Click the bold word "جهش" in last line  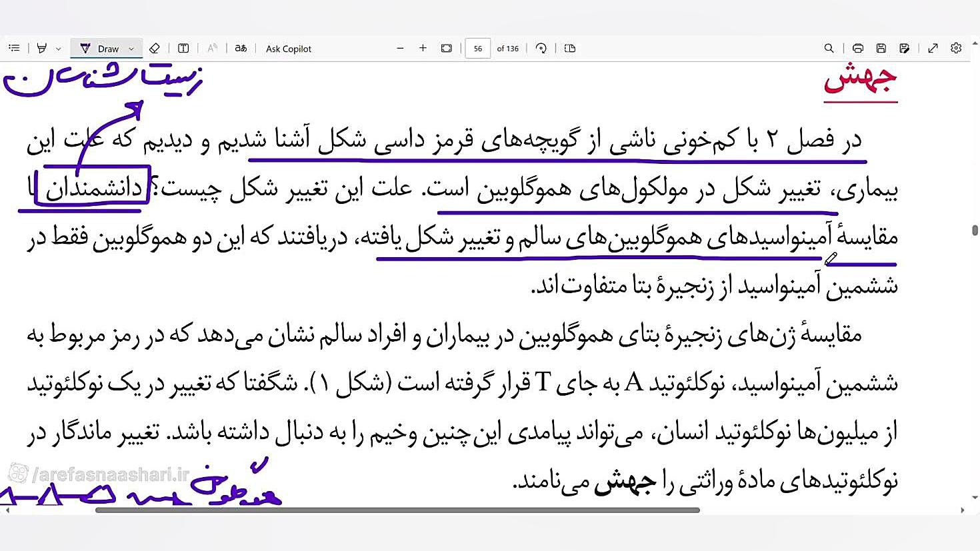[x=625, y=482]
